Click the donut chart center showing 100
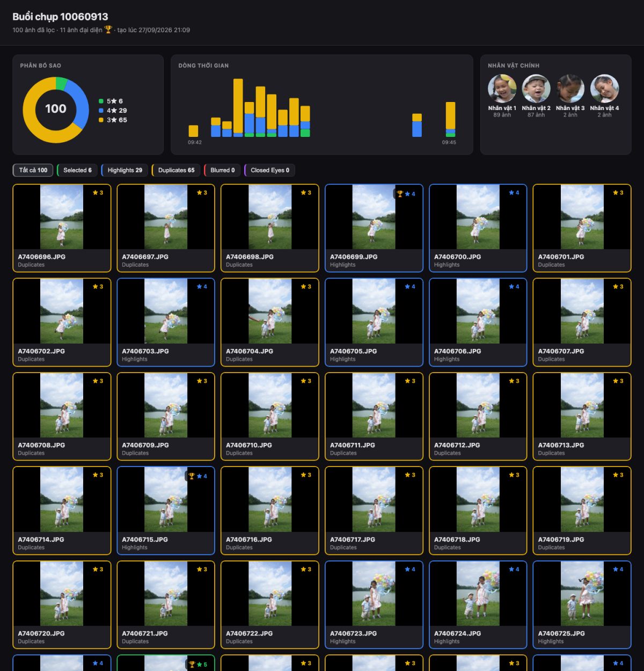This screenshot has width=644, height=671. point(56,109)
